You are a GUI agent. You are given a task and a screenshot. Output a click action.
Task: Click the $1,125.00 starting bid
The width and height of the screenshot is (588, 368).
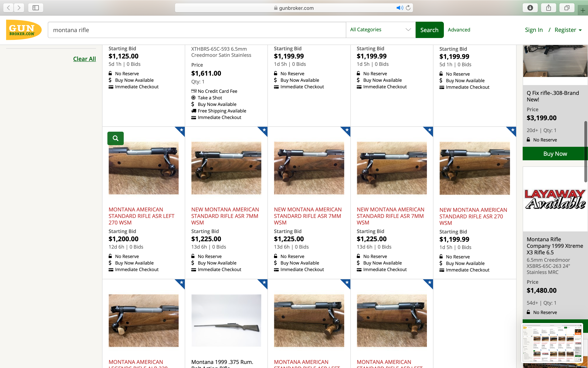point(124,56)
